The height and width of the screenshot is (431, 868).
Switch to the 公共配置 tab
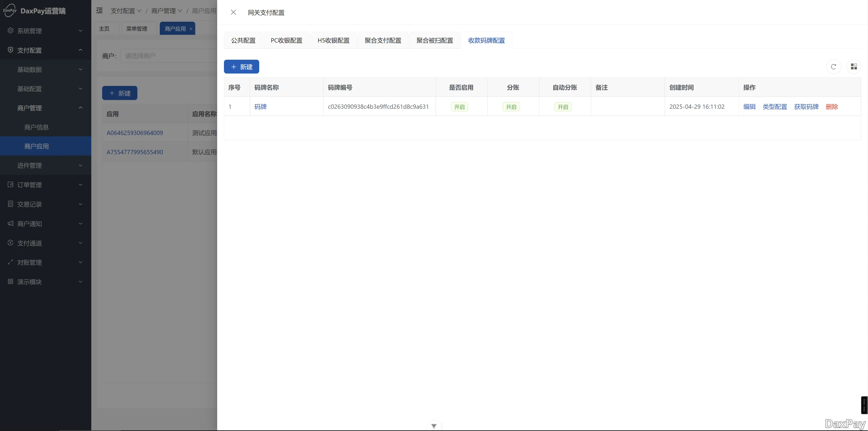243,40
